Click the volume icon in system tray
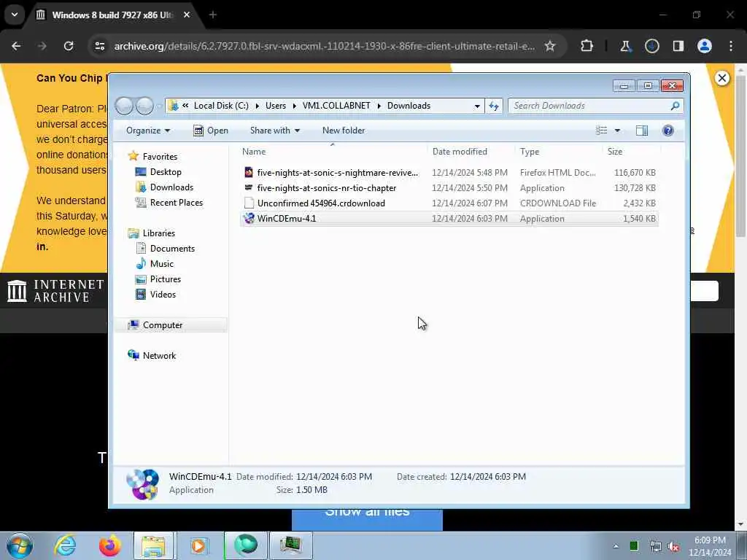This screenshot has width=747, height=560. tap(673, 547)
